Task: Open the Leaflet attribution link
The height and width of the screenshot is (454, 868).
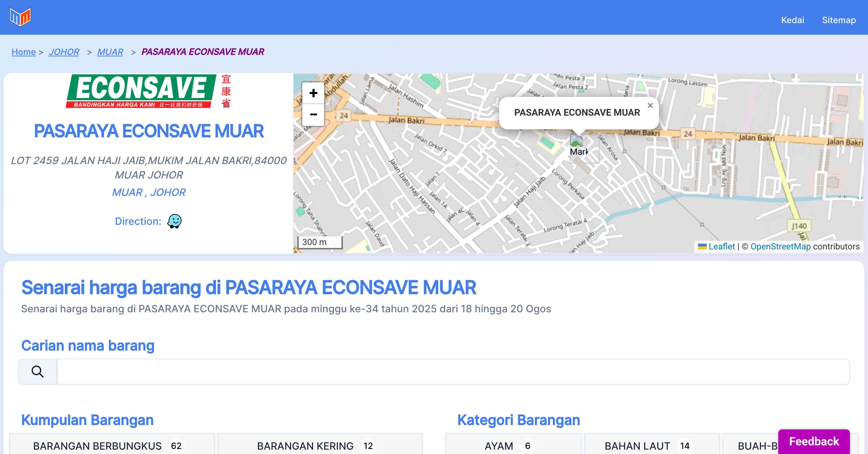Action: point(722,247)
